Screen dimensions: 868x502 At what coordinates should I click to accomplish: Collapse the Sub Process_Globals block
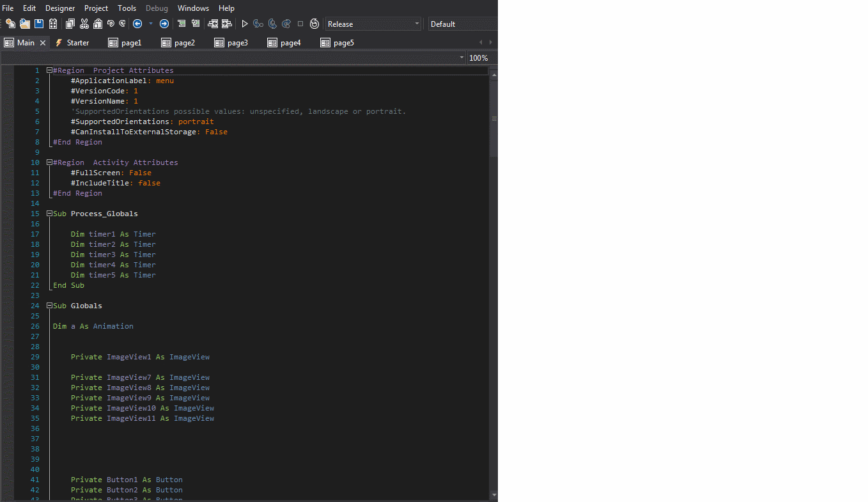pos(49,214)
